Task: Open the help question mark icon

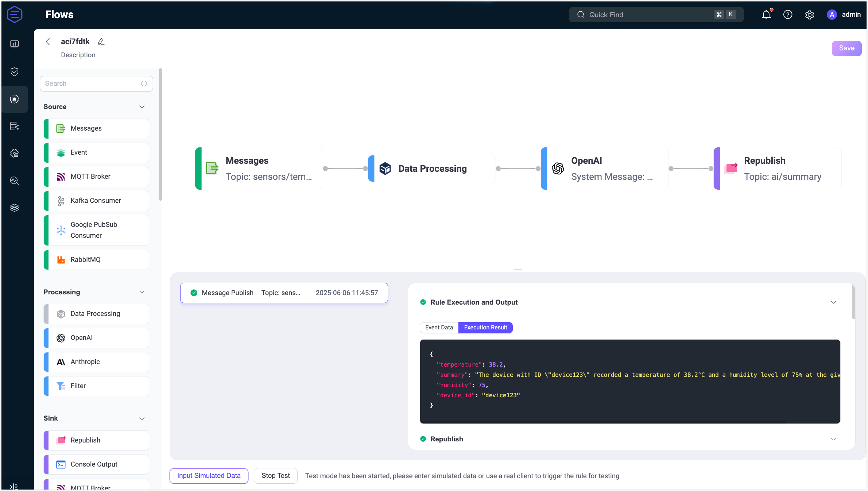Action: 788,15
